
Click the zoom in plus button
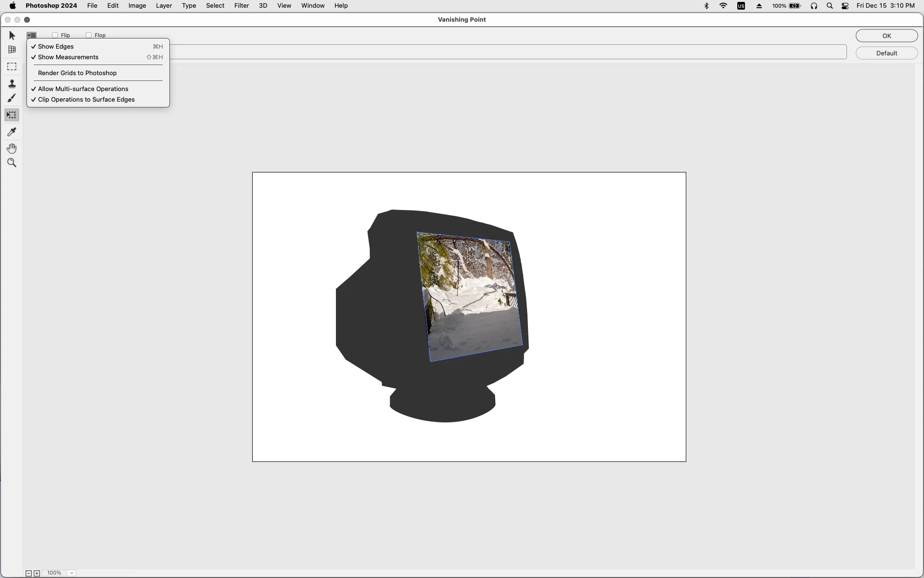(x=37, y=573)
